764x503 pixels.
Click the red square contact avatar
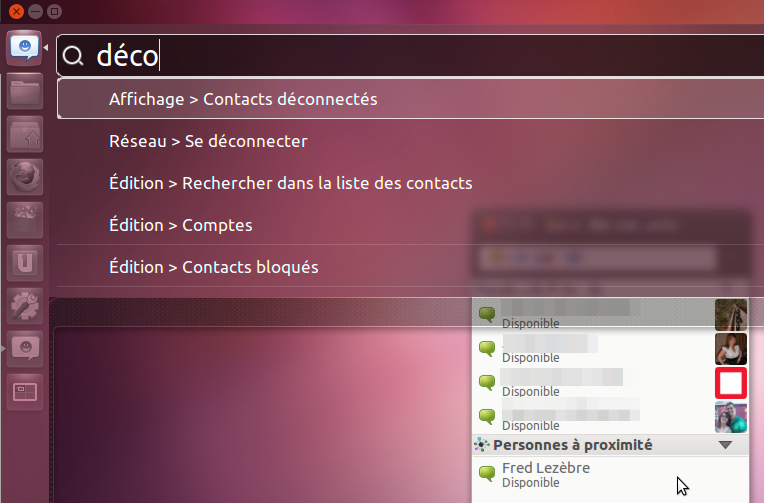click(731, 383)
